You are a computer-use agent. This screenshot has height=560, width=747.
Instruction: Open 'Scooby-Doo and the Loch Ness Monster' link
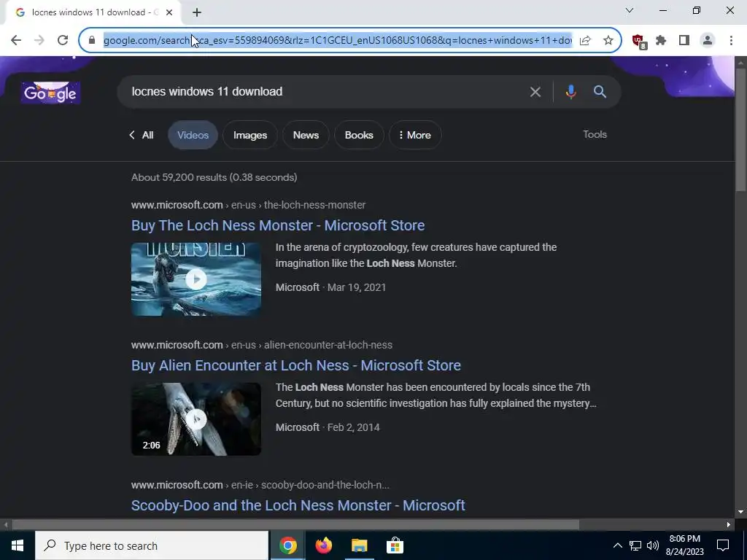[298, 505]
